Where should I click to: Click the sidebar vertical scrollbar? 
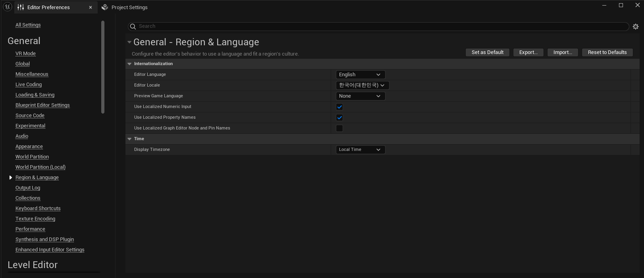[103, 67]
